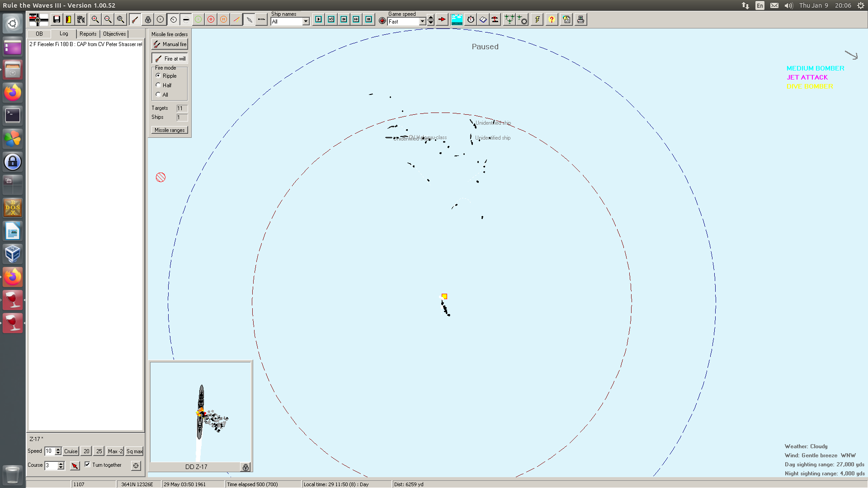The height and width of the screenshot is (488, 868).
Task: Set speed to 25 knots
Action: click(99, 451)
